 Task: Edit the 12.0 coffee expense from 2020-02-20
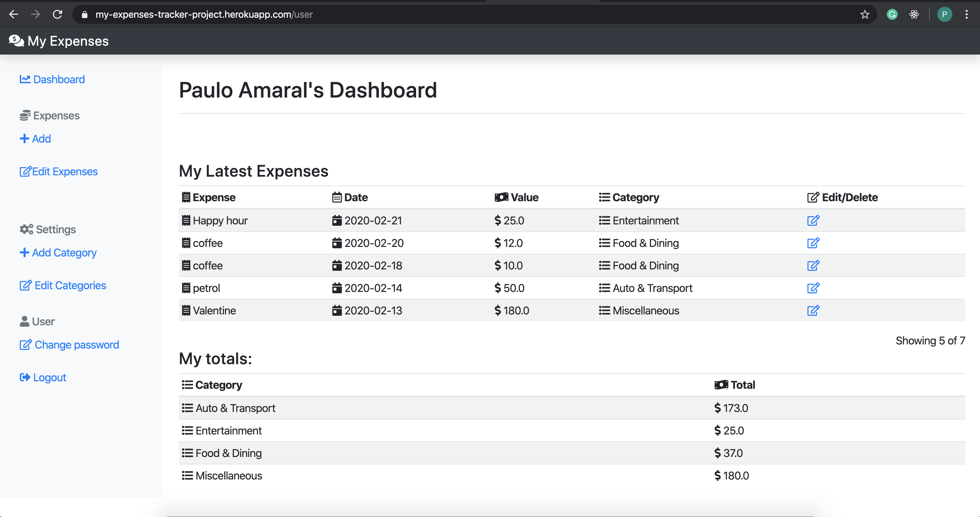click(813, 243)
